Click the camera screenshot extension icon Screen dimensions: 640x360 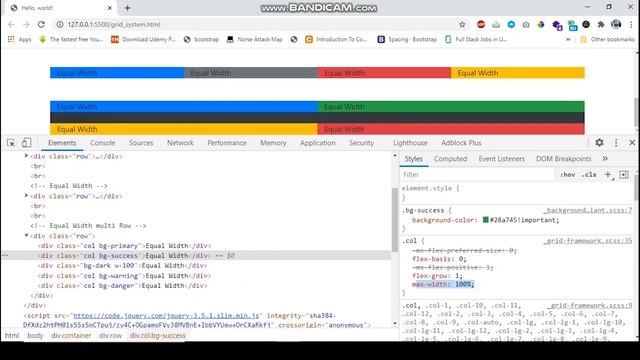point(526,25)
